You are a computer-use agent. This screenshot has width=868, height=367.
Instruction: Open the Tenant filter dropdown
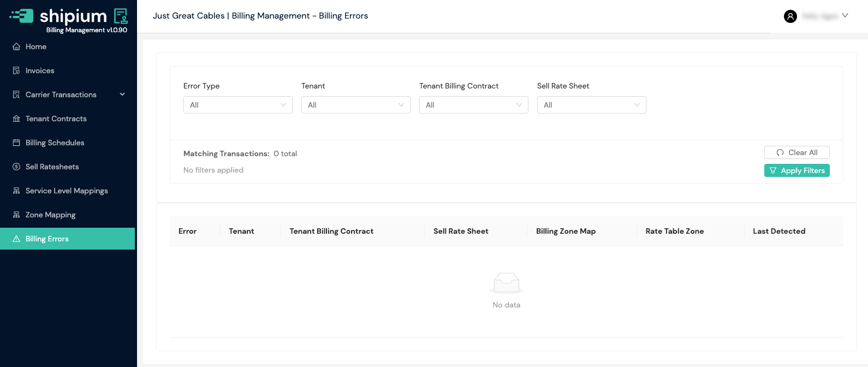(x=356, y=105)
